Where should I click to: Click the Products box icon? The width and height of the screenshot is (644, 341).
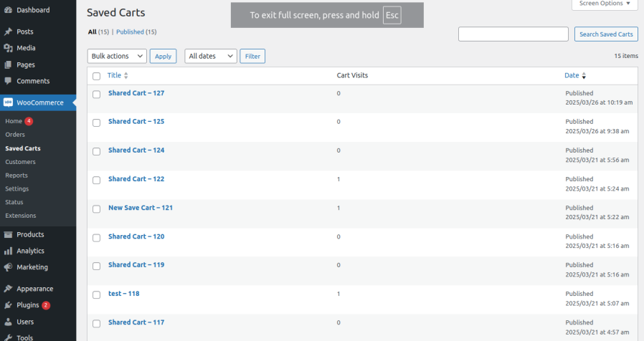click(x=8, y=234)
